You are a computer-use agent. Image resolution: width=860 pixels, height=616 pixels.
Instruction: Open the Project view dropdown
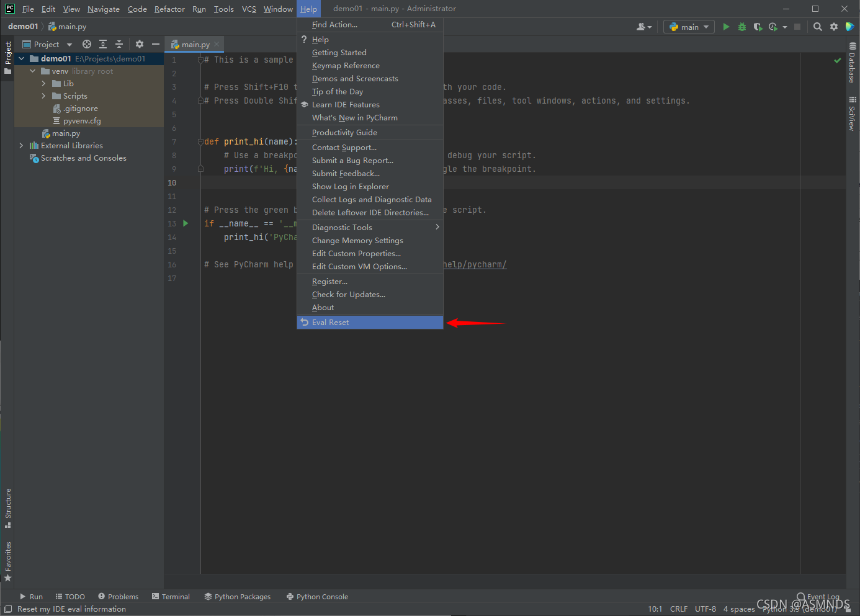(x=48, y=44)
